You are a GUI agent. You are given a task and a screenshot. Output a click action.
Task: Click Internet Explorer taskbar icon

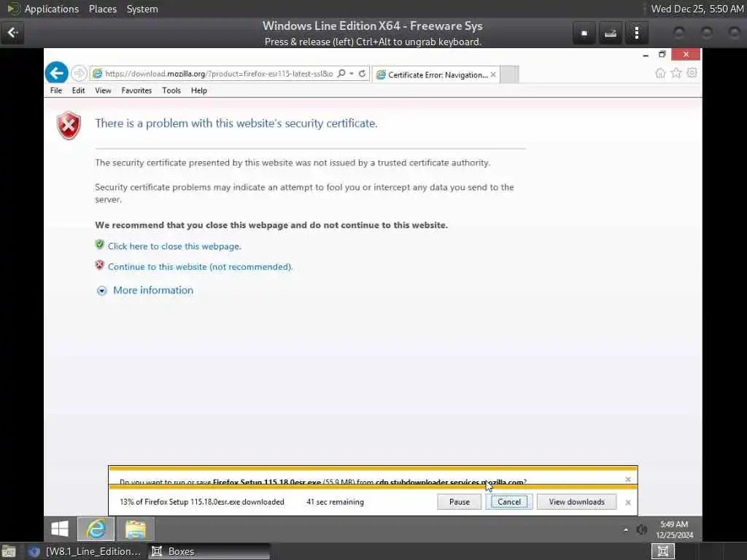[96, 529]
